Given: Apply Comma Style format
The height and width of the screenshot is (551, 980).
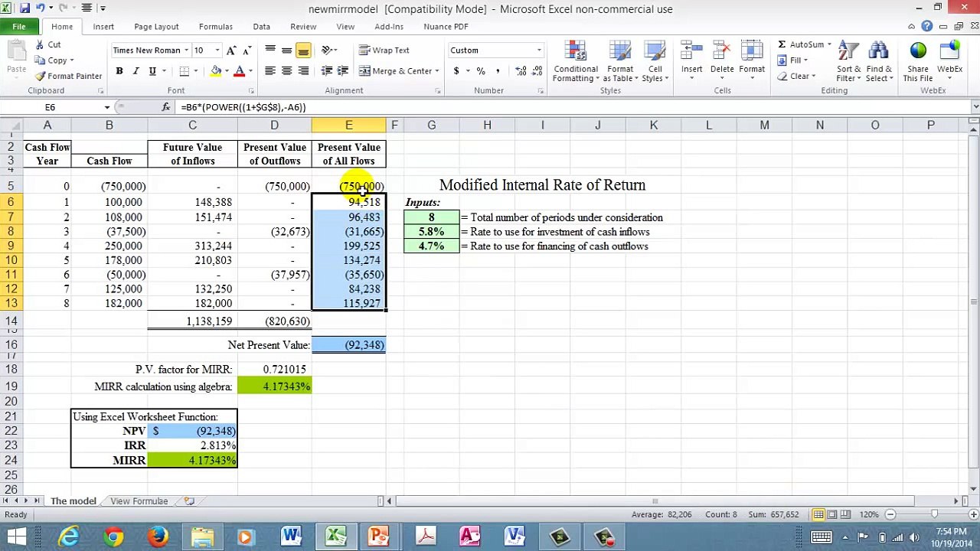Looking at the screenshot, I should [x=498, y=71].
